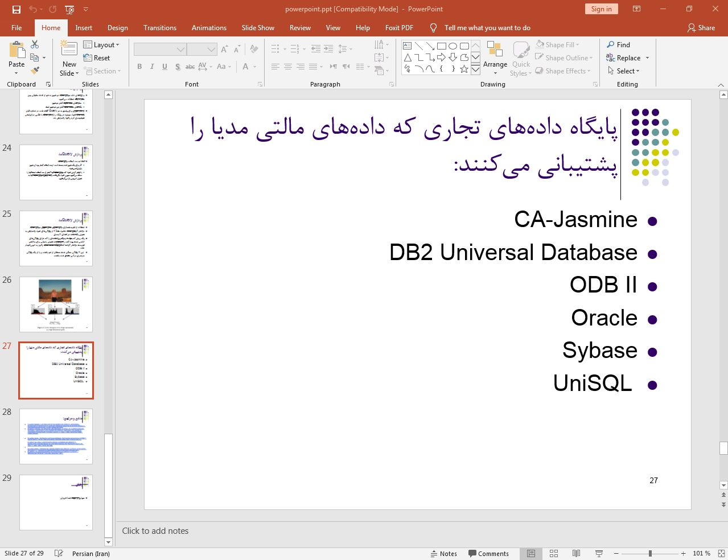The height and width of the screenshot is (560, 728).
Task: Center the paragraph text
Action: 288,67
